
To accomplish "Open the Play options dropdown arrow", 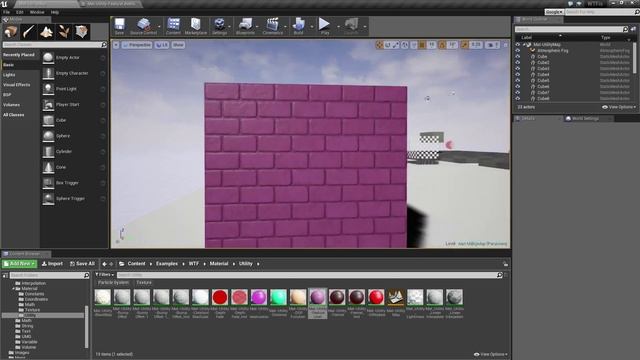I will point(338,27).
